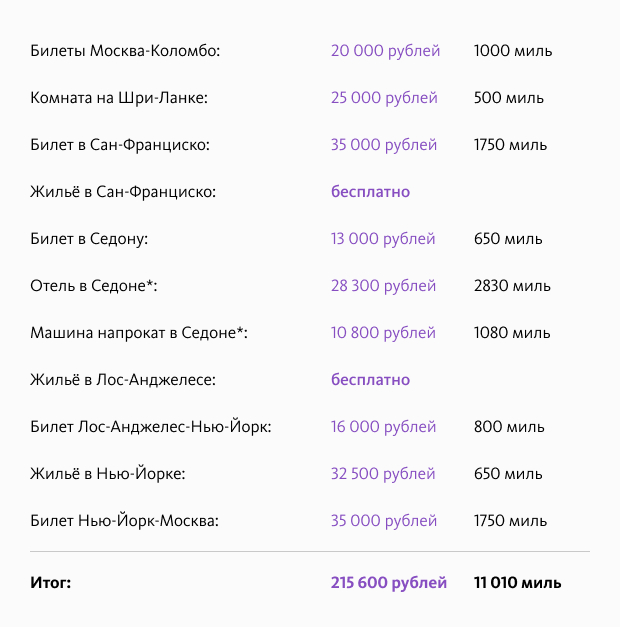This screenshot has height=627, width=620.
Task: Click "Билет Нью-Йорк-Москва" label
Action: (124, 521)
